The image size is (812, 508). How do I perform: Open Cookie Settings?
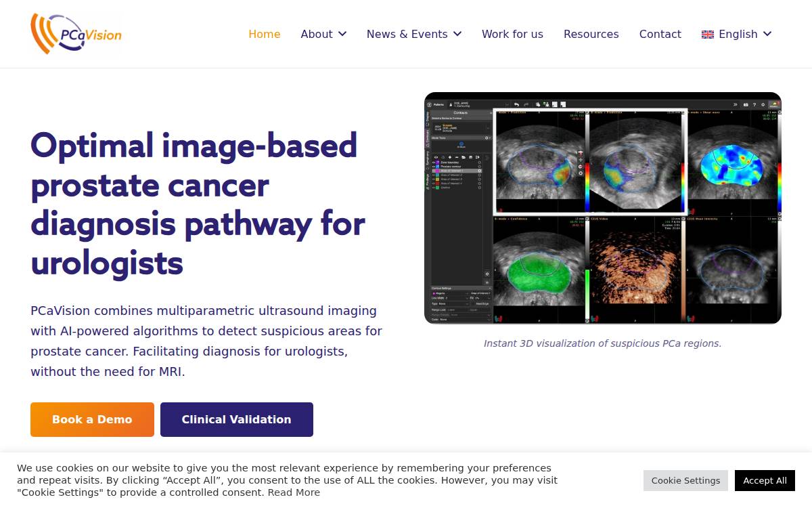coord(685,480)
